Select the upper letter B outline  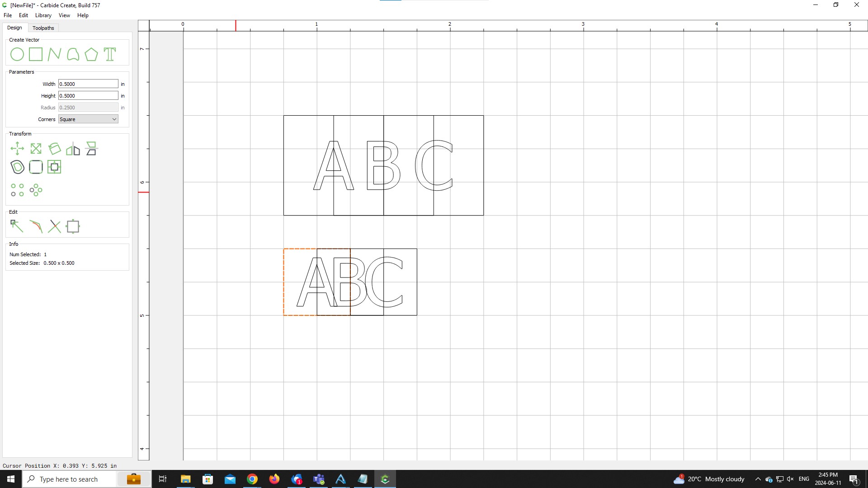point(383,165)
